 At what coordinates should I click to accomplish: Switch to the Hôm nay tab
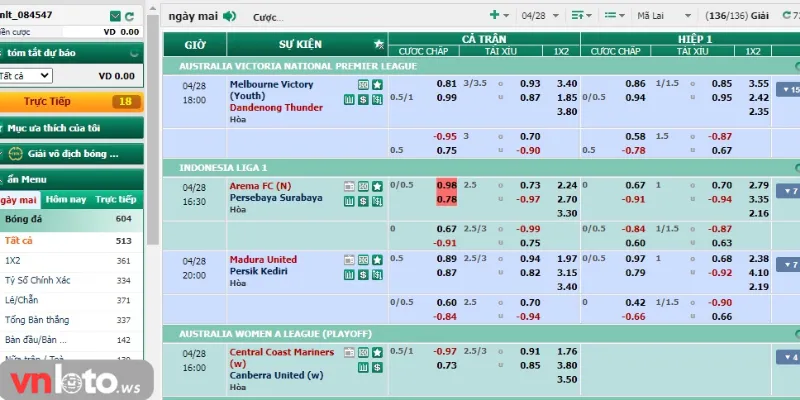[66, 200]
